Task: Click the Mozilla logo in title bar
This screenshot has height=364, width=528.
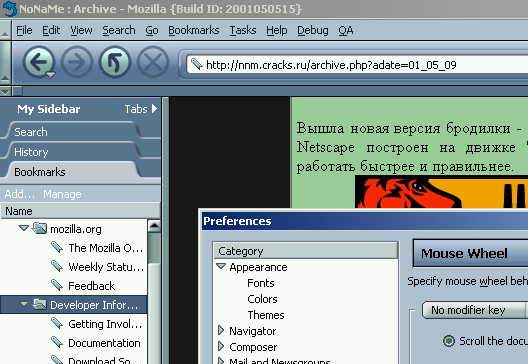Action: (x=9, y=9)
